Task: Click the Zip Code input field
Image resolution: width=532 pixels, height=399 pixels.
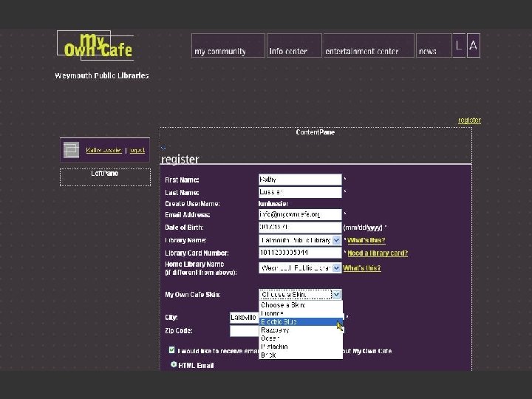Action: click(244, 331)
